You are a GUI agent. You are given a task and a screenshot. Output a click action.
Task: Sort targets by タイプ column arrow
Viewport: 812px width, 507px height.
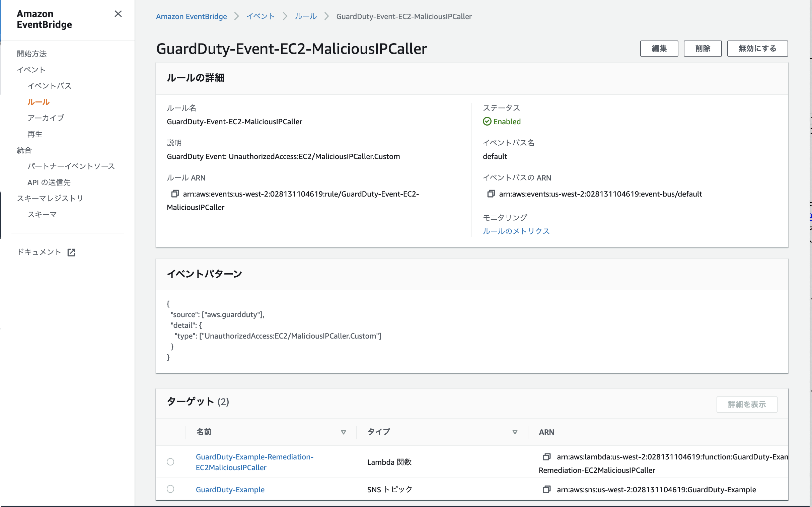[x=515, y=432]
